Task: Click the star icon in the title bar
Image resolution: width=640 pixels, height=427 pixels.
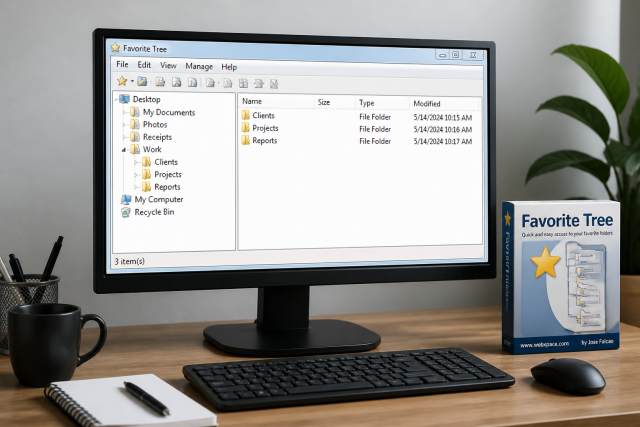Action: click(x=116, y=48)
